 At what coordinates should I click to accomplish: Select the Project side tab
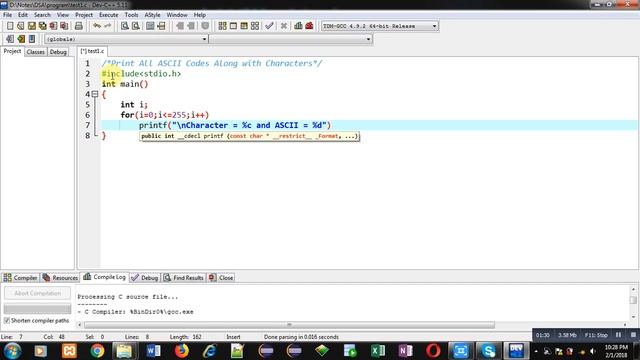tap(12, 51)
